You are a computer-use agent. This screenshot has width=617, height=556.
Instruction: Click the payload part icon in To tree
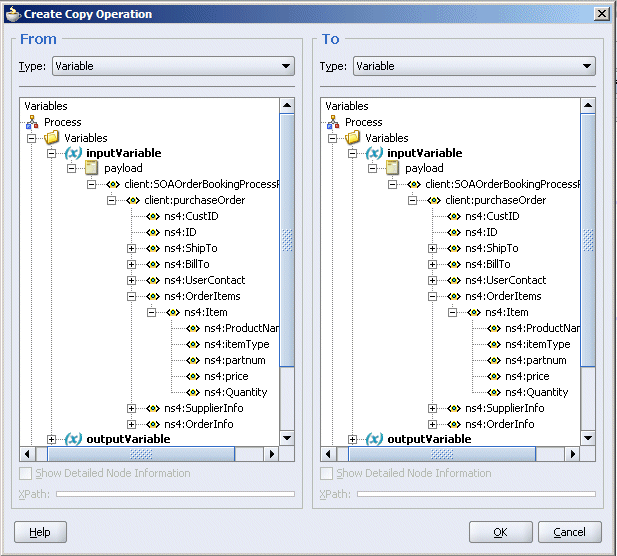pyautogui.click(x=392, y=168)
